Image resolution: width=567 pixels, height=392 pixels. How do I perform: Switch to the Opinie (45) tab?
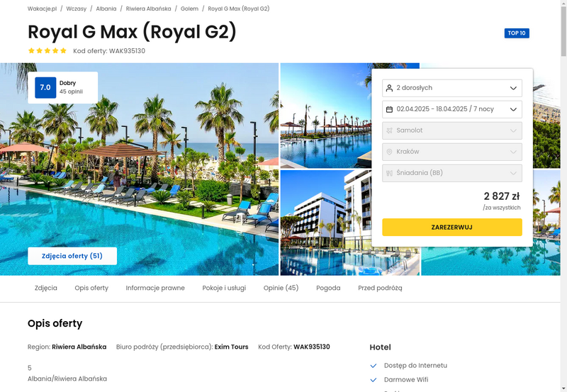pyautogui.click(x=281, y=288)
